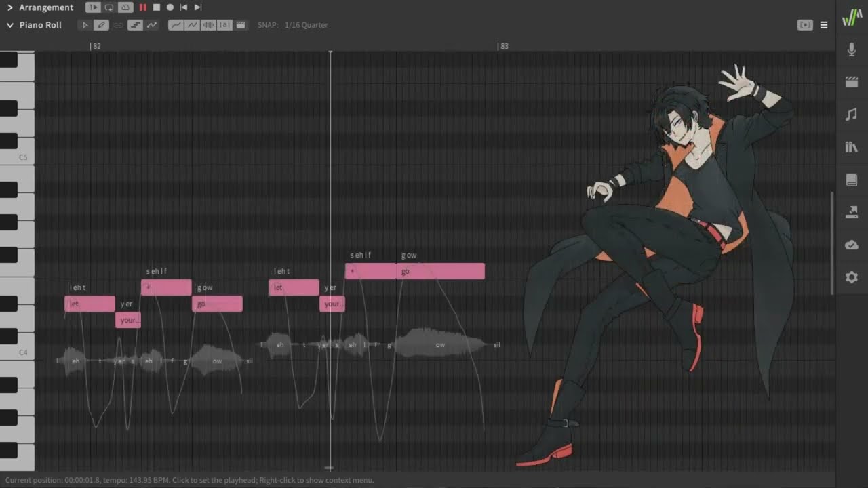Skip to the end of the project
Screen dimensions: 868x488
[x=198, y=7]
